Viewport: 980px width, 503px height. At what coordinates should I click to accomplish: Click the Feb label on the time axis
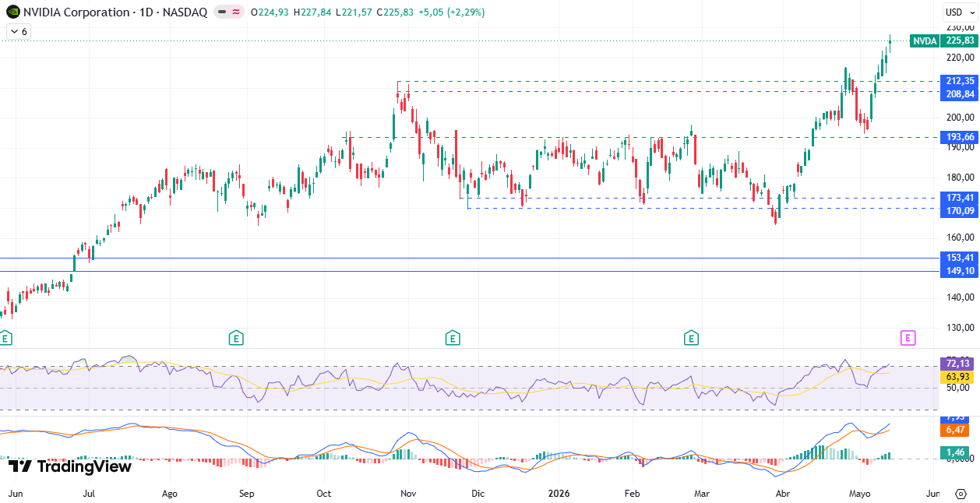(633, 494)
